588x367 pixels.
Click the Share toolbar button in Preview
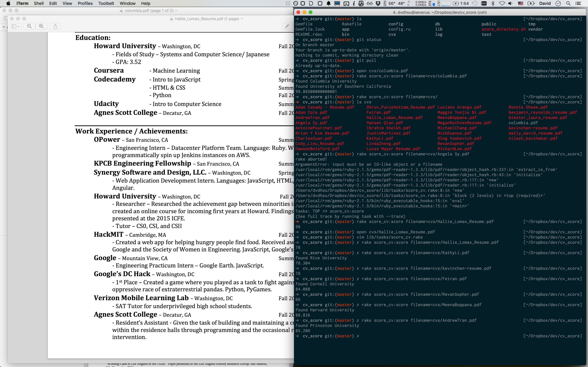click(55, 26)
